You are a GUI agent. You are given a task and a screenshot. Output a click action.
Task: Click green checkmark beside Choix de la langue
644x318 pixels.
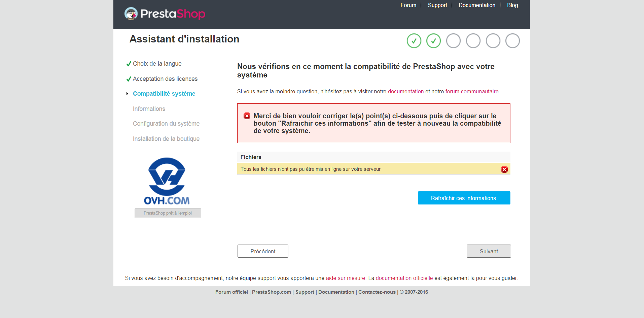coord(129,64)
